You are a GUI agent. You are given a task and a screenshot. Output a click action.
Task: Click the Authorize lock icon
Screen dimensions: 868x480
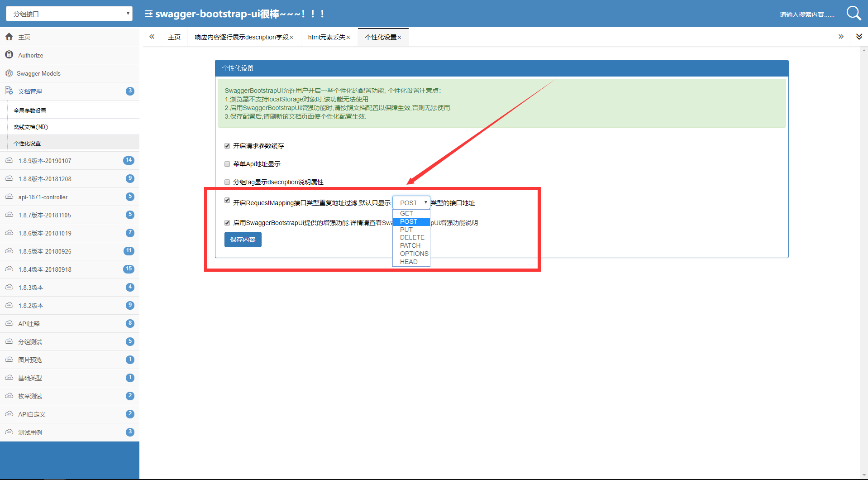tap(9, 55)
